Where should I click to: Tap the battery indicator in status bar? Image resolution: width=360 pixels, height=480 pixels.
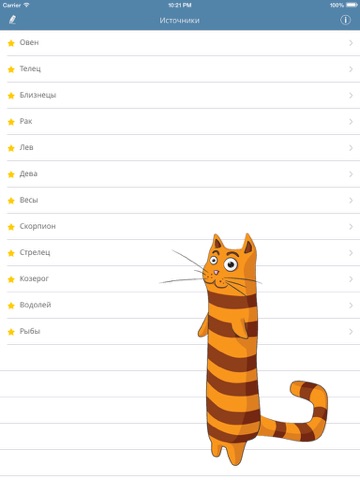[352, 5]
